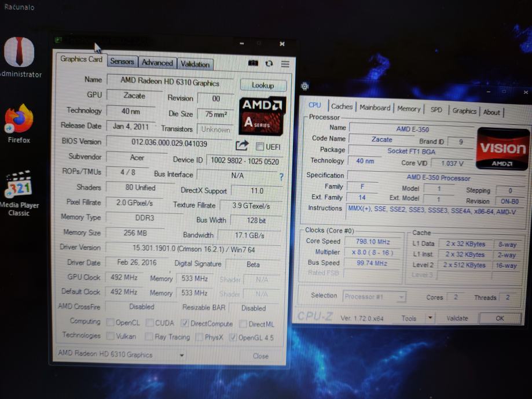Click the Core VID value 1.037 V
The image size is (532, 399).
click(x=452, y=164)
